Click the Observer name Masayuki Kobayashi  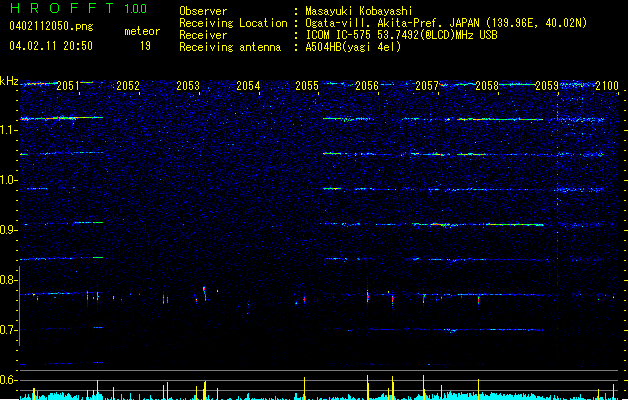(359, 11)
